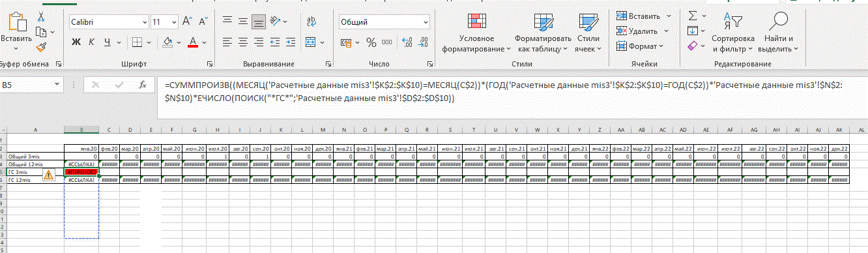This screenshot has height=253, width=868.
Task: Open Условное форматирование menu
Action: (476, 33)
